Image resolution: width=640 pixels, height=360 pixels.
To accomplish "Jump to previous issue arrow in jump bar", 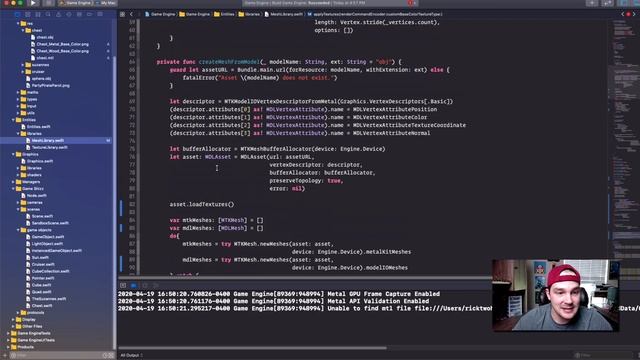I will [x=623, y=14].
